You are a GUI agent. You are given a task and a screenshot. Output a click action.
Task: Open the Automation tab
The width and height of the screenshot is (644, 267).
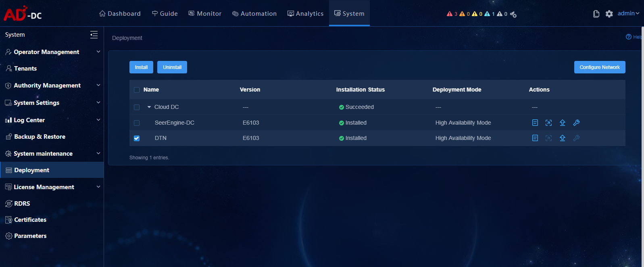254,13
